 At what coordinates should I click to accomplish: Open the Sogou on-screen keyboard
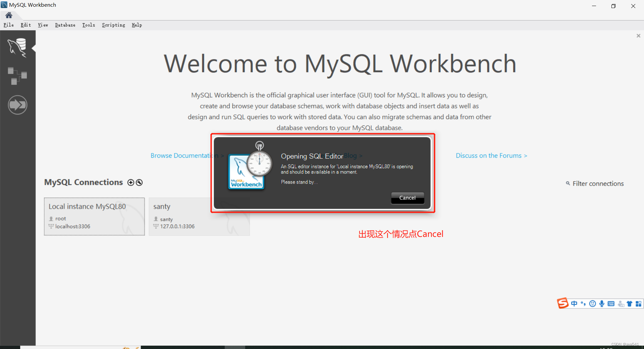click(x=611, y=303)
